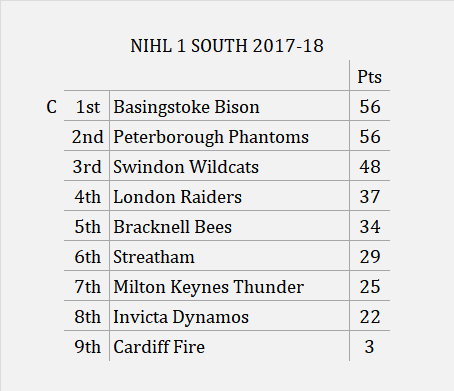Click Basingstoke Bison's 56 points value
Screen dimensions: 454x391
[x=370, y=107]
